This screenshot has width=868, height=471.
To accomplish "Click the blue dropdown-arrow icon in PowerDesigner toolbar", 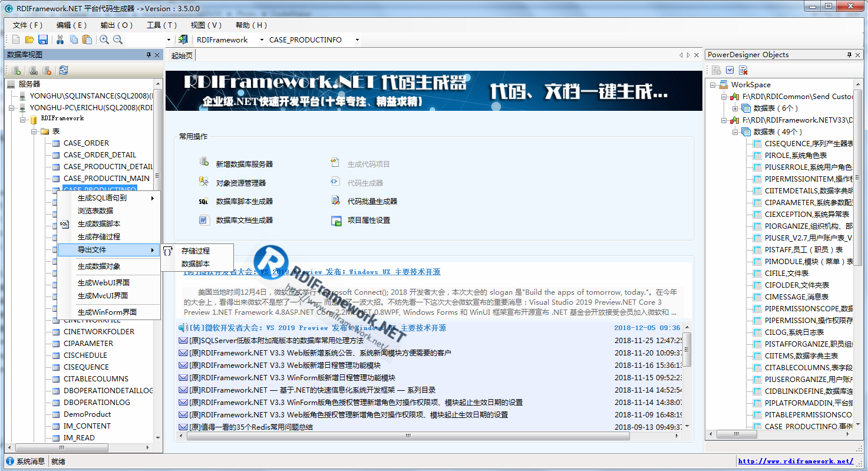I will tap(730, 70).
